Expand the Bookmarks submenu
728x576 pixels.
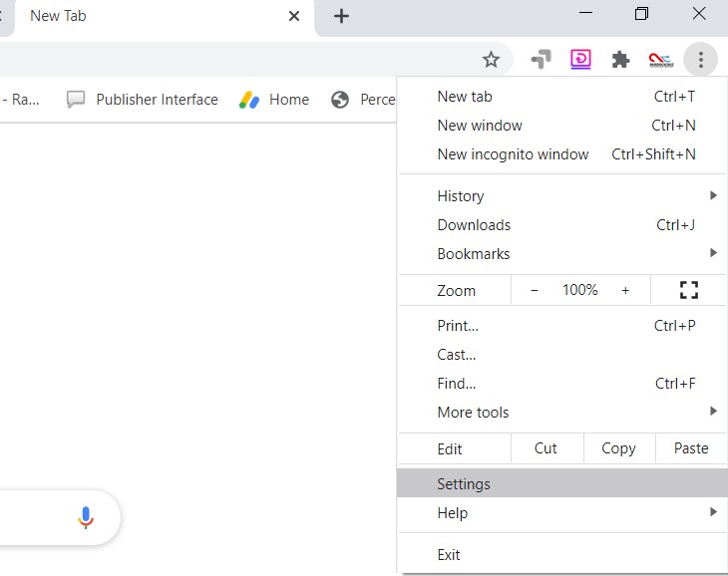pyautogui.click(x=561, y=254)
